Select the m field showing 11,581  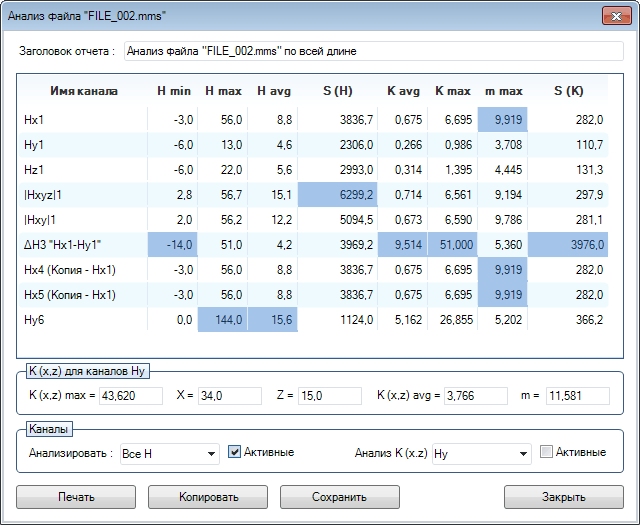click(576, 396)
